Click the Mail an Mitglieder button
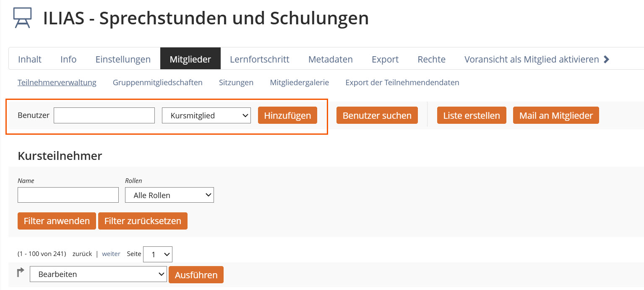Image resolution: width=644 pixels, height=290 pixels. (x=555, y=115)
